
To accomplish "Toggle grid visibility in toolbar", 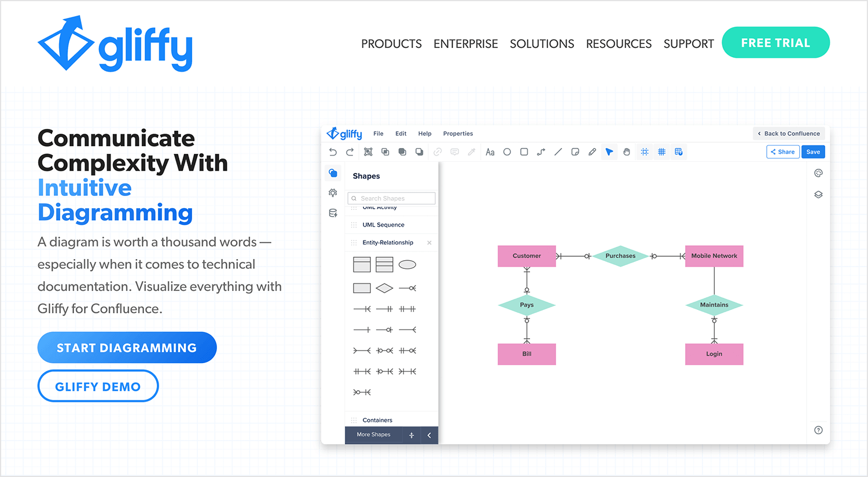I will click(x=661, y=152).
